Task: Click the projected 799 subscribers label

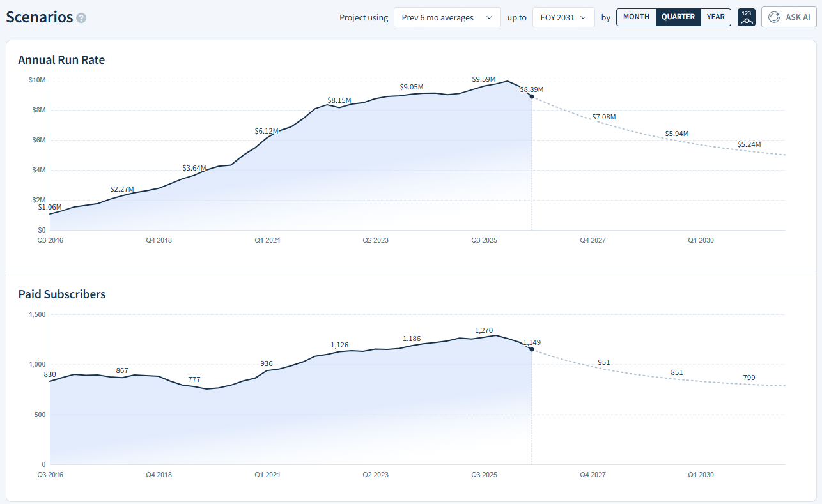Action: pos(749,378)
